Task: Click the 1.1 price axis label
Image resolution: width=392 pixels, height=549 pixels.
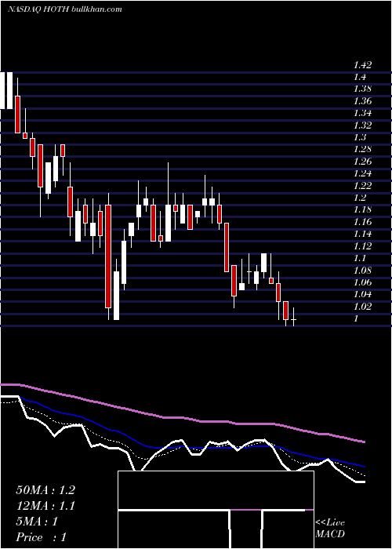Action: click(x=360, y=258)
